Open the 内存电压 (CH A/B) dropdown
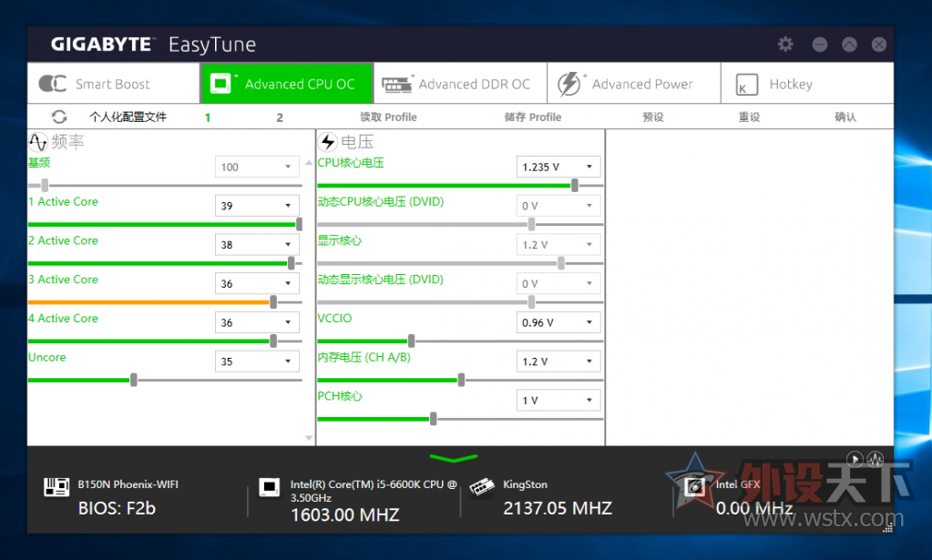 (x=558, y=361)
